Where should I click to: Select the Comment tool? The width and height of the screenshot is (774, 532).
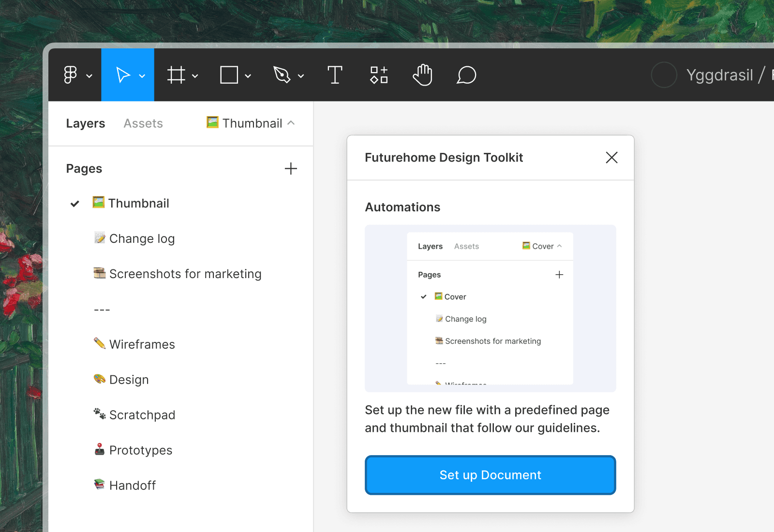(466, 75)
